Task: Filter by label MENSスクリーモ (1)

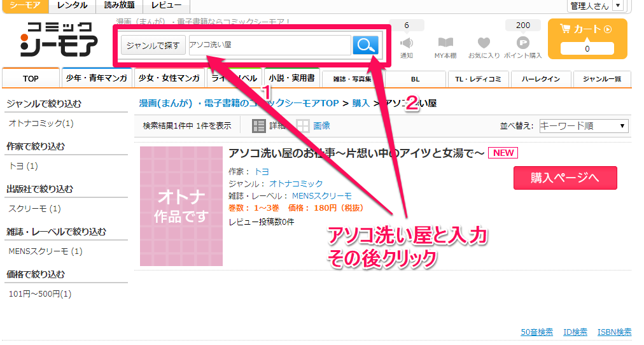Action: pos(46,251)
